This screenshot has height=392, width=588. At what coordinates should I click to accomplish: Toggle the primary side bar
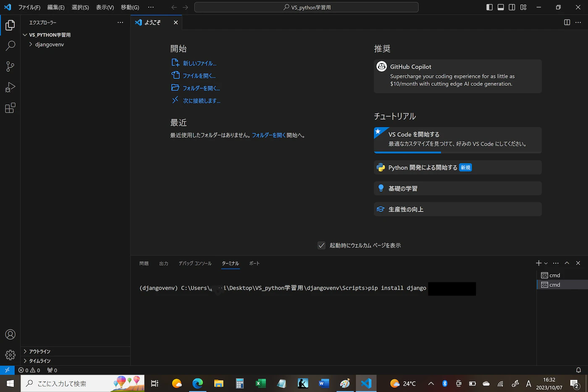pyautogui.click(x=489, y=7)
